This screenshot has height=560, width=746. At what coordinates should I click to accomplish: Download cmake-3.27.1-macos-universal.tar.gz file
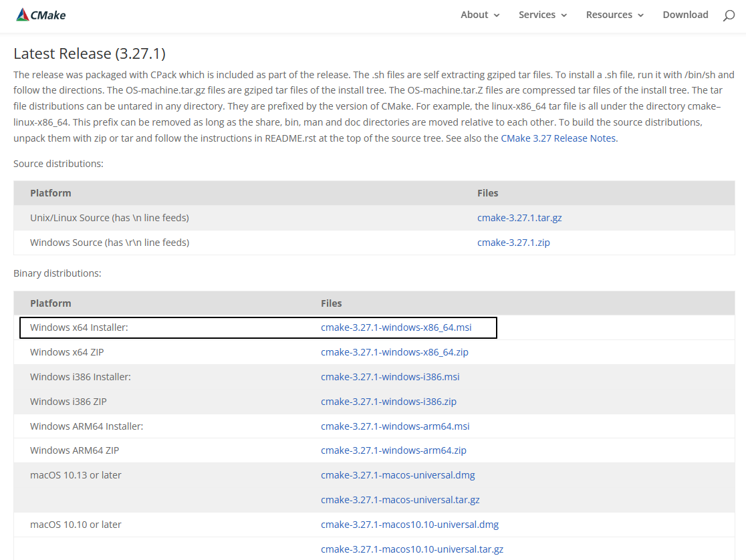pos(400,500)
